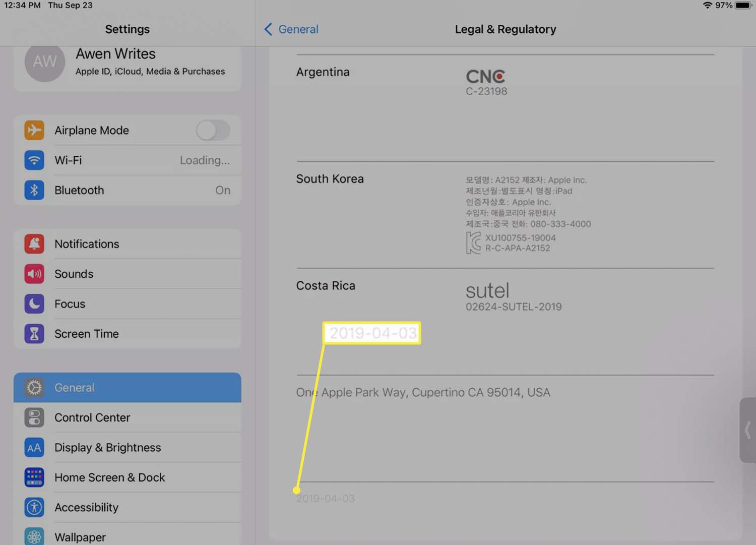Tap the Argentina CNC certification logo
Viewport: 756px width, 545px height.
(x=485, y=77)
